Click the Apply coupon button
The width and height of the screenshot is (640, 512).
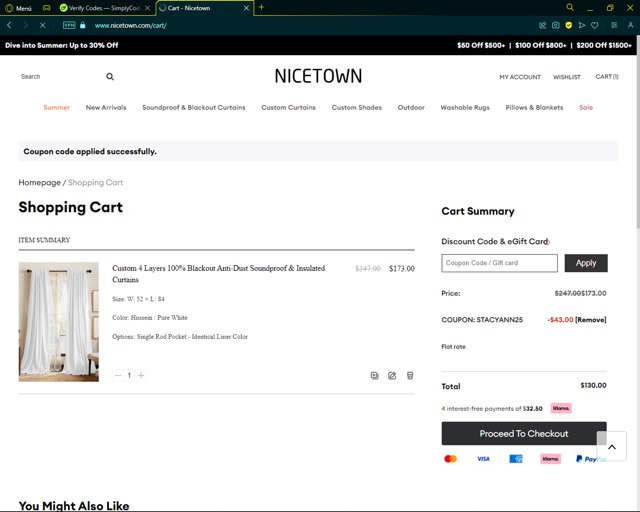[586, 263]
